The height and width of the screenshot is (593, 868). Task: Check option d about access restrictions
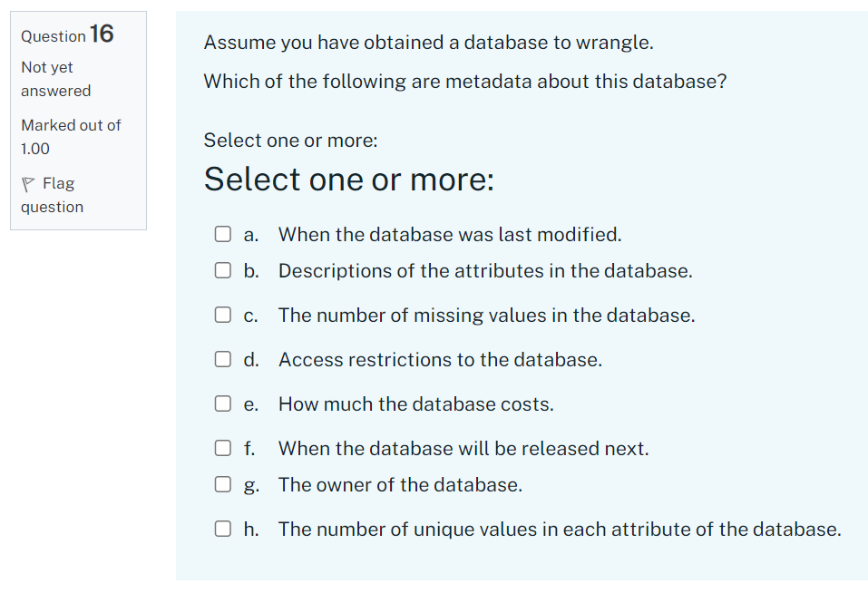point(222,358)
